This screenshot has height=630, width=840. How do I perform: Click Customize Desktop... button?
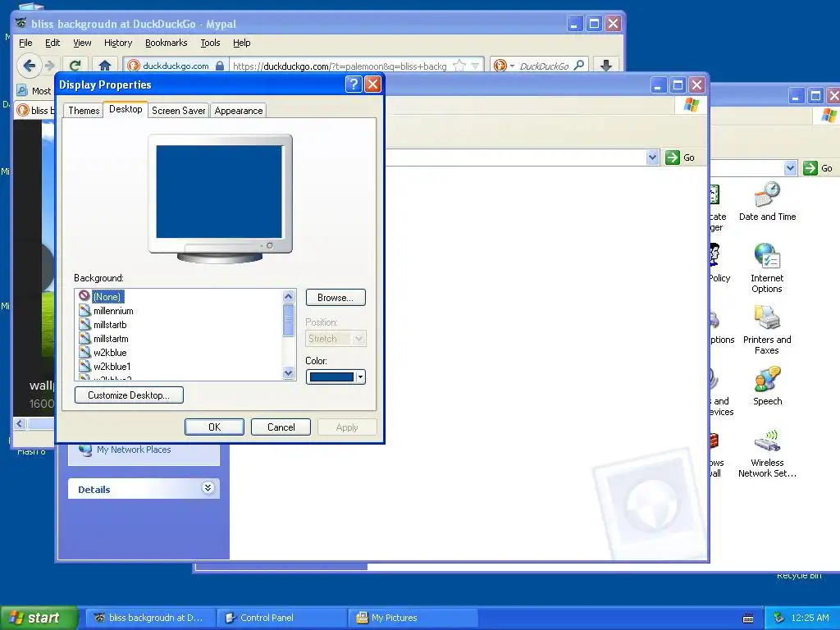click(129, 395)
